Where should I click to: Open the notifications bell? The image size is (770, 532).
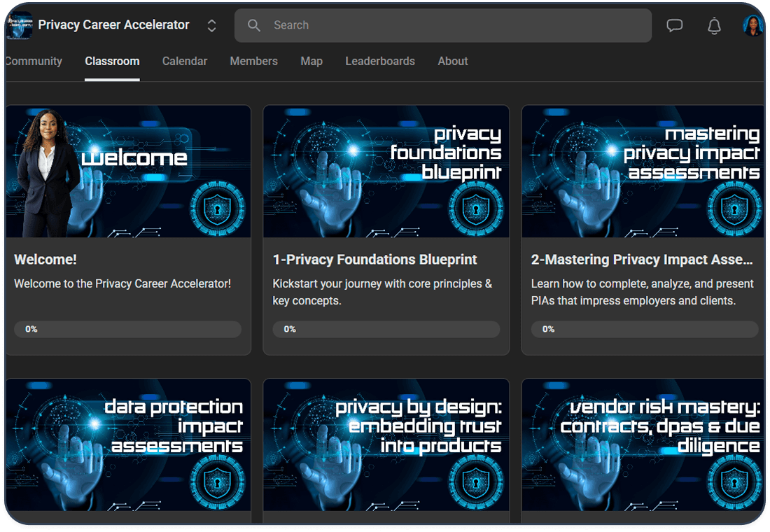tap(714, 26)
